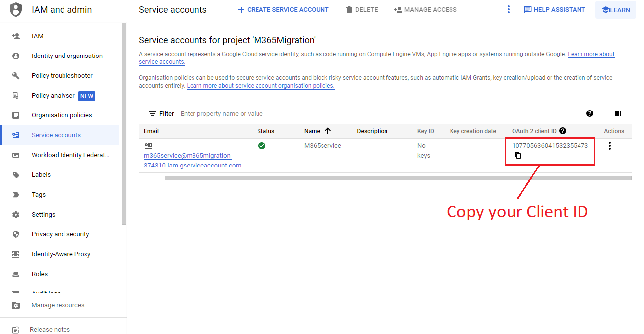
Task: Open the top bar more options menu
Action: (509, 9)
